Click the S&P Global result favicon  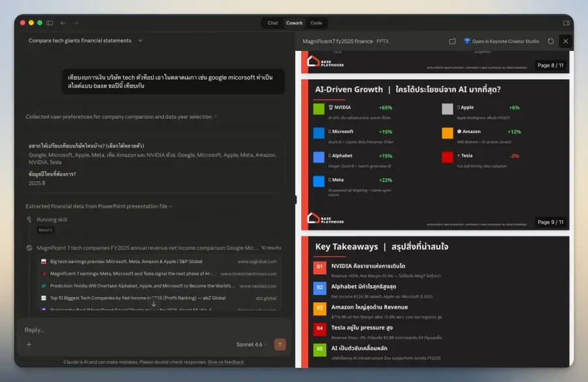coord(44,262)
